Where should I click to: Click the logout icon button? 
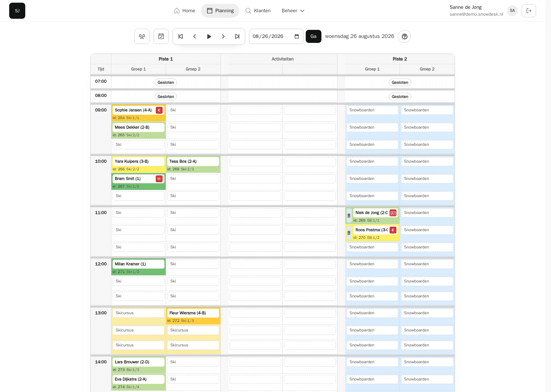(529, 11)
